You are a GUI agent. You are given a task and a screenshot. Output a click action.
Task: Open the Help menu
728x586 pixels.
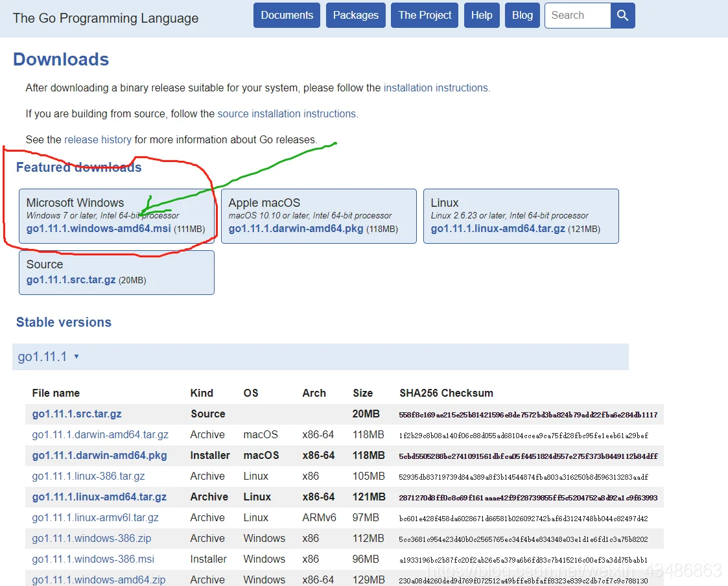[x=482, y=16]
